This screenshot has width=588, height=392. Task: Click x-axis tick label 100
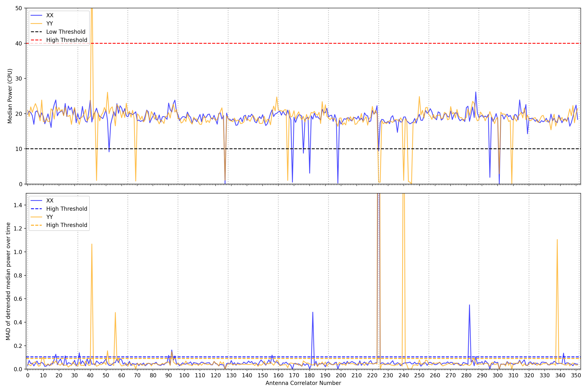pos(184,375)
